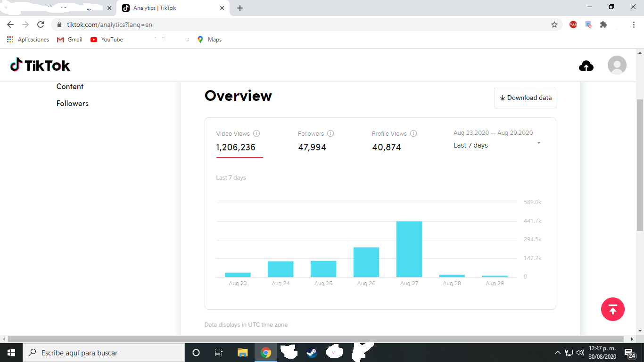Open the Content section in sidebar
Screen dimensions: 644x362
tap(70, 86)
